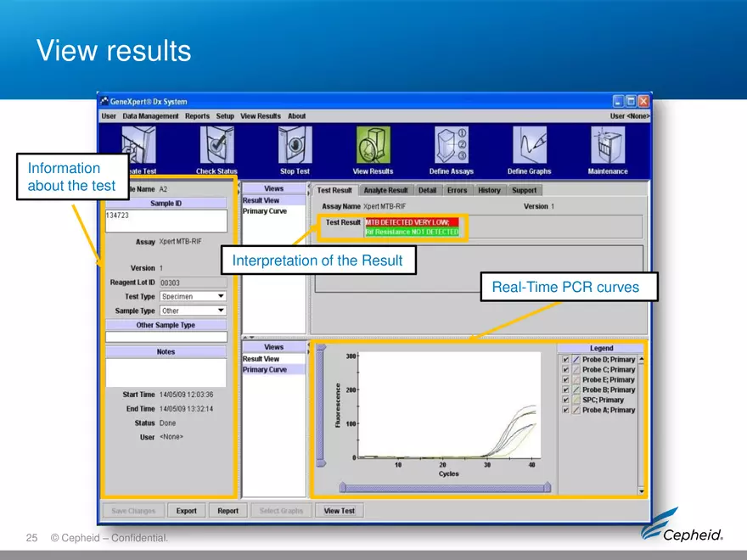The image size is (747, 560).
Task: Expand the Sample Type dropdown showing Other
Action: pyautogui.click(x=219, y=310)
